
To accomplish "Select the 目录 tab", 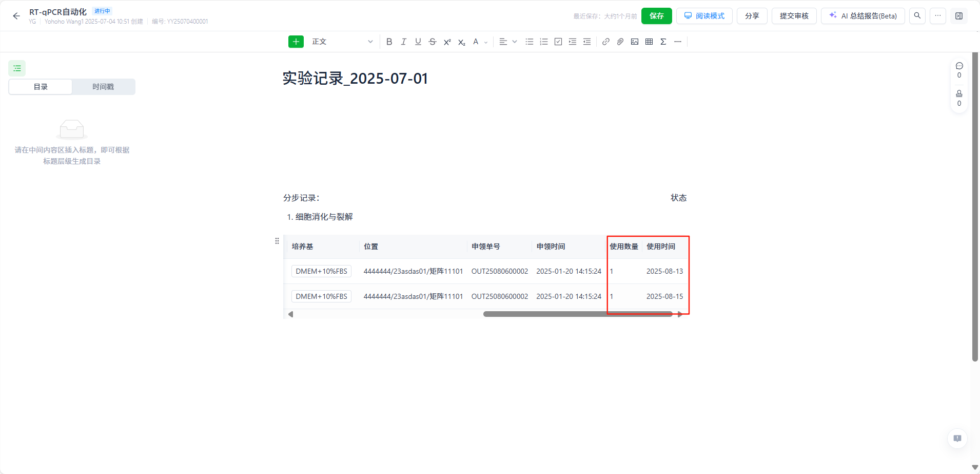I will pos(41,87).
